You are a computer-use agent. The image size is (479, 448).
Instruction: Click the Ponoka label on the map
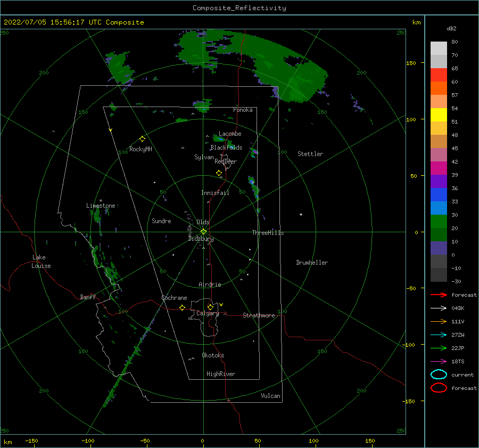pos(243,110)
